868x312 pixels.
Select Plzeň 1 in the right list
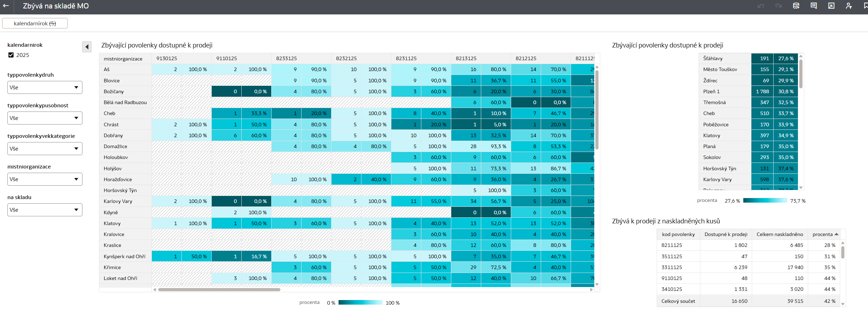725,91
